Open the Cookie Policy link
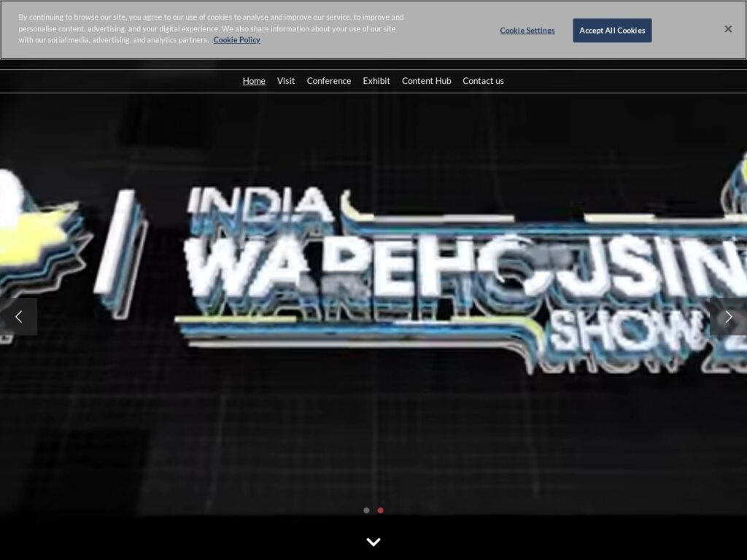This screenshot has width=747, height=560. point(236,40)
